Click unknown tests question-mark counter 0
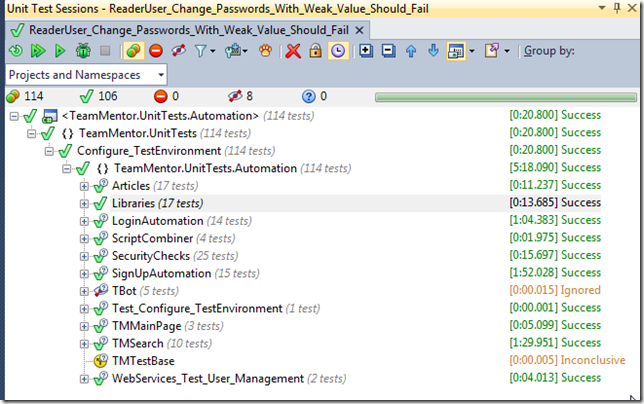This screenshot has width=644, height=404. (314, 96)
